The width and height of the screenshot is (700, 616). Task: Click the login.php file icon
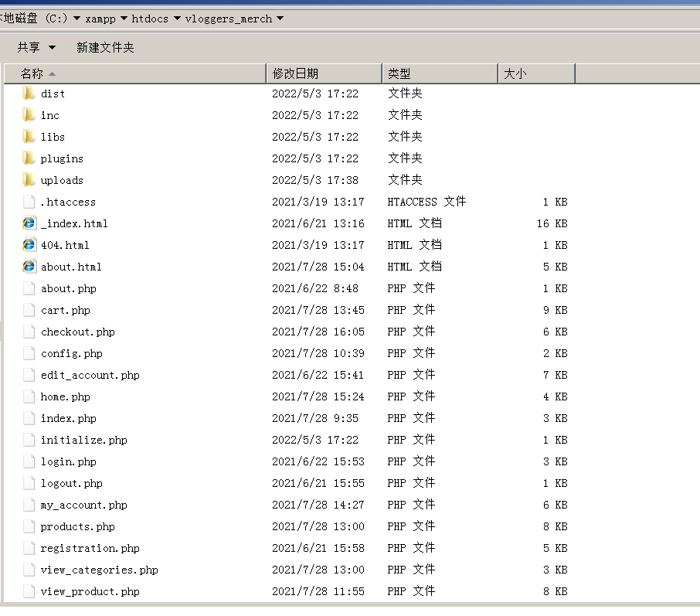point(29,462)
